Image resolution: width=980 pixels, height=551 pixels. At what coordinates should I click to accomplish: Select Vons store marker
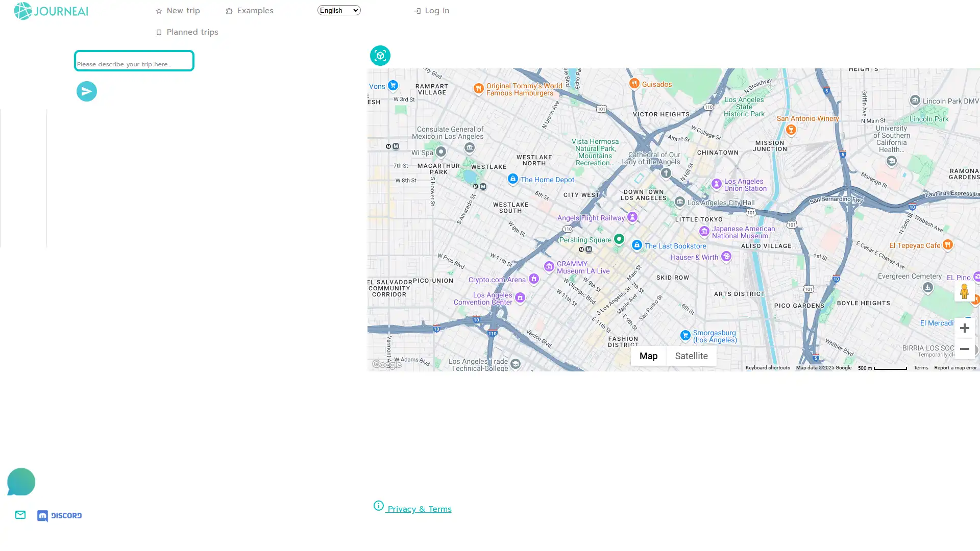[393, 85]
